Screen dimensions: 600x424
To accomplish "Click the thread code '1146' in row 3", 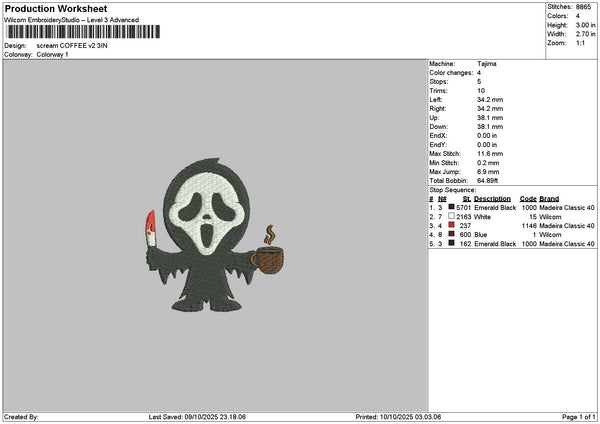I will [x=529, y=226].
